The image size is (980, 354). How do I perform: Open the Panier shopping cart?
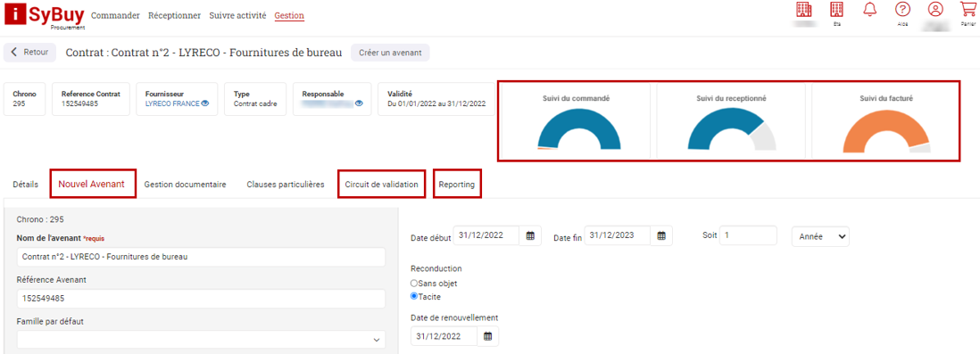point(968,10)
